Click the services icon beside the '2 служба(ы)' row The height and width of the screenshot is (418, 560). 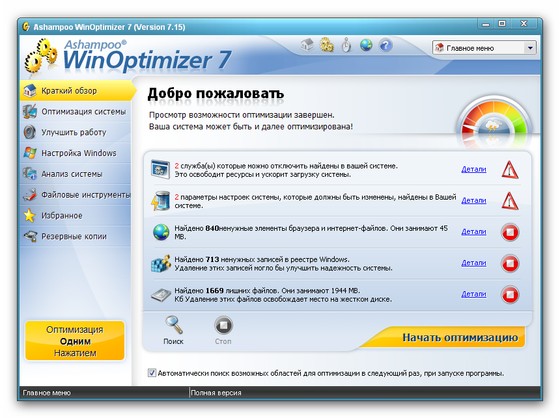(160, 170)
